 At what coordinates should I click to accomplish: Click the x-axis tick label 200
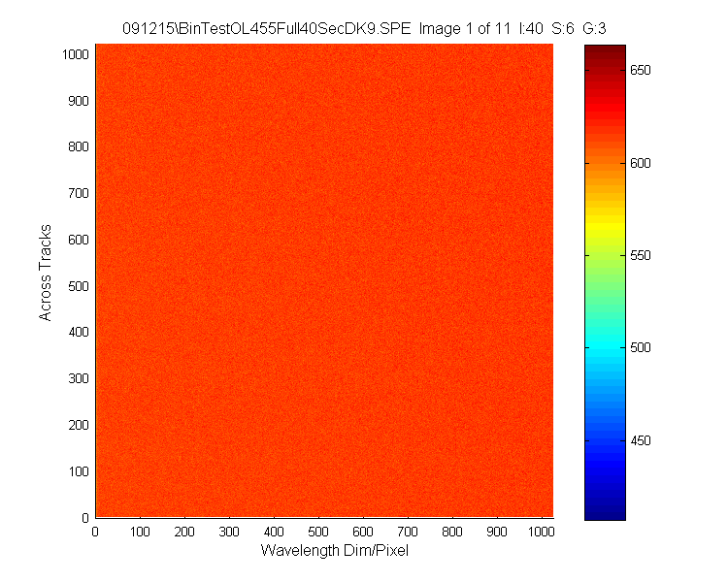[x=184, y=532]
